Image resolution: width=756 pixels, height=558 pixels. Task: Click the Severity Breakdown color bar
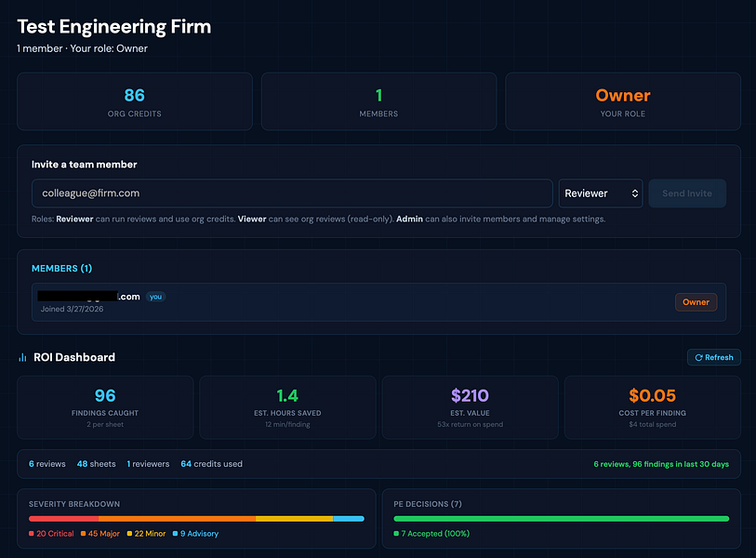[x=196, y=519]
